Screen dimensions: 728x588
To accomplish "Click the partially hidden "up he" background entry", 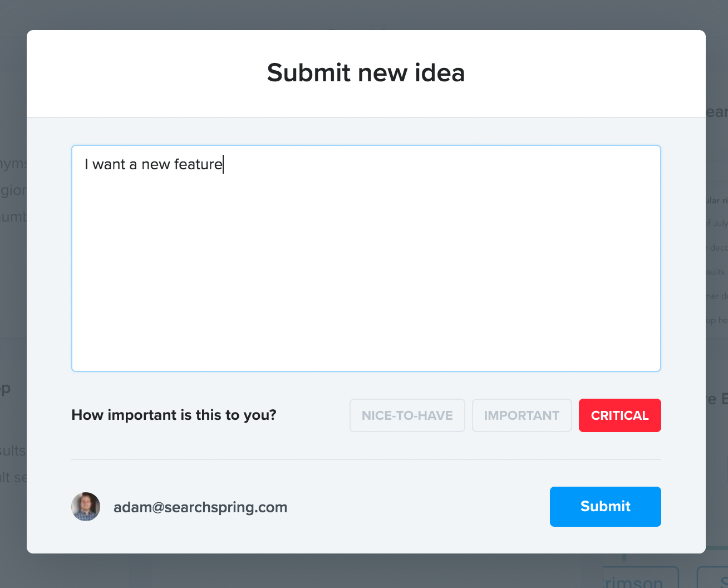I will (x=717, y=320).
